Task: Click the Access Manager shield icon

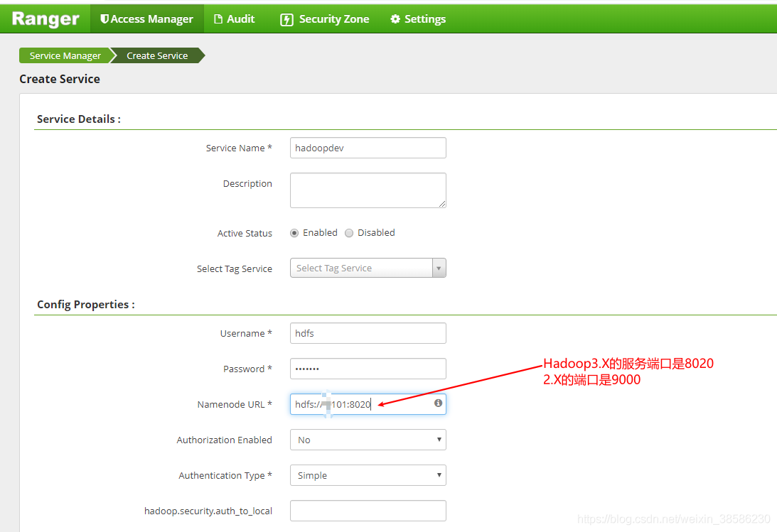Action: 104,18
